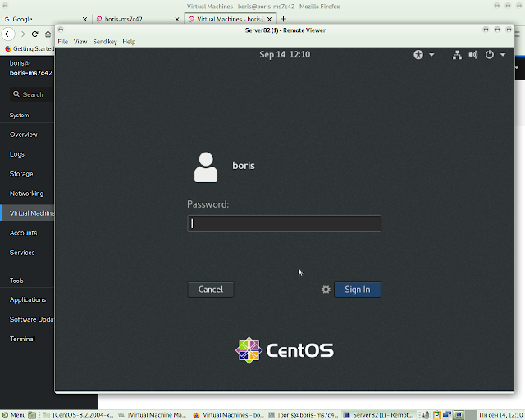Image resolution: width=525 pixels, height=420 pixels.
Task: Open the volume speaker icon in the CentOS panel
Action: click(473, 55)
